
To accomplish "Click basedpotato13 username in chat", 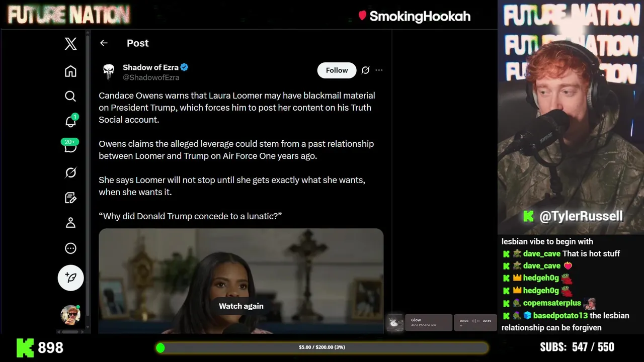I will (560, 316).
